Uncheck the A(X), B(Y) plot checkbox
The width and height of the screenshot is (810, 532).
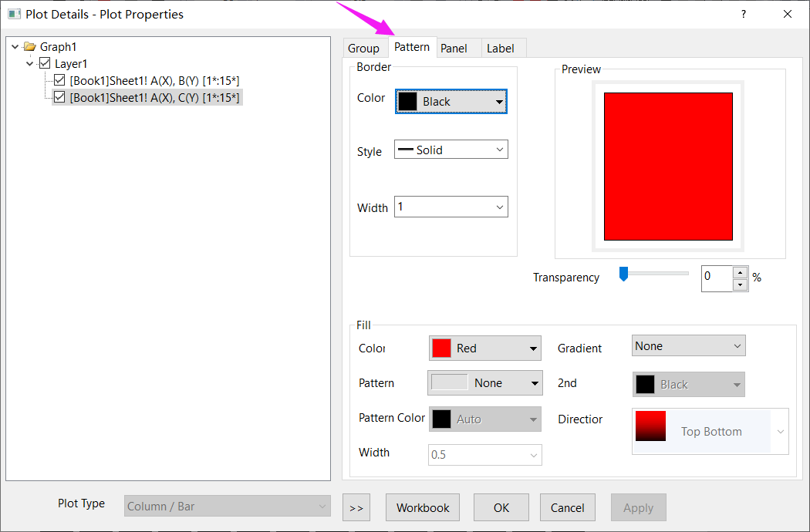tap(59, 81)
